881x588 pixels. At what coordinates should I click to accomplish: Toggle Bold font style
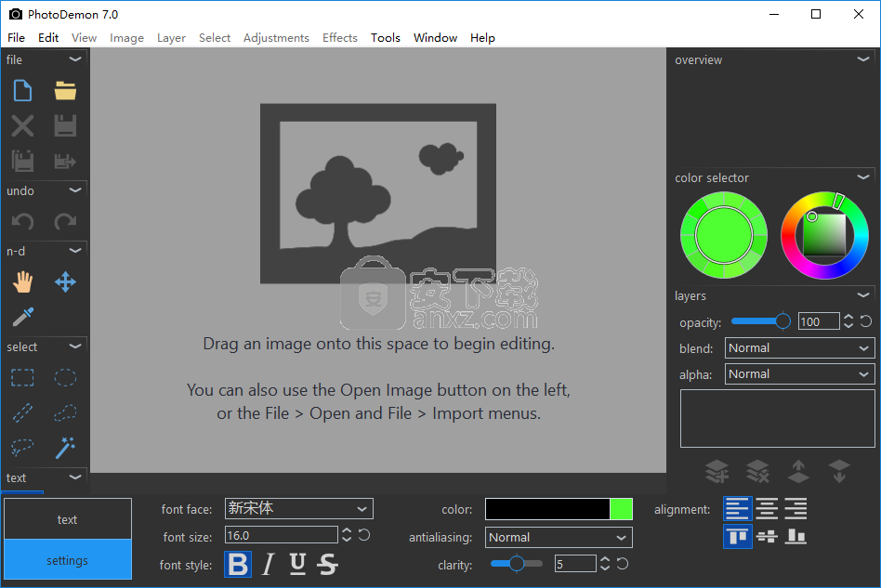238,564
